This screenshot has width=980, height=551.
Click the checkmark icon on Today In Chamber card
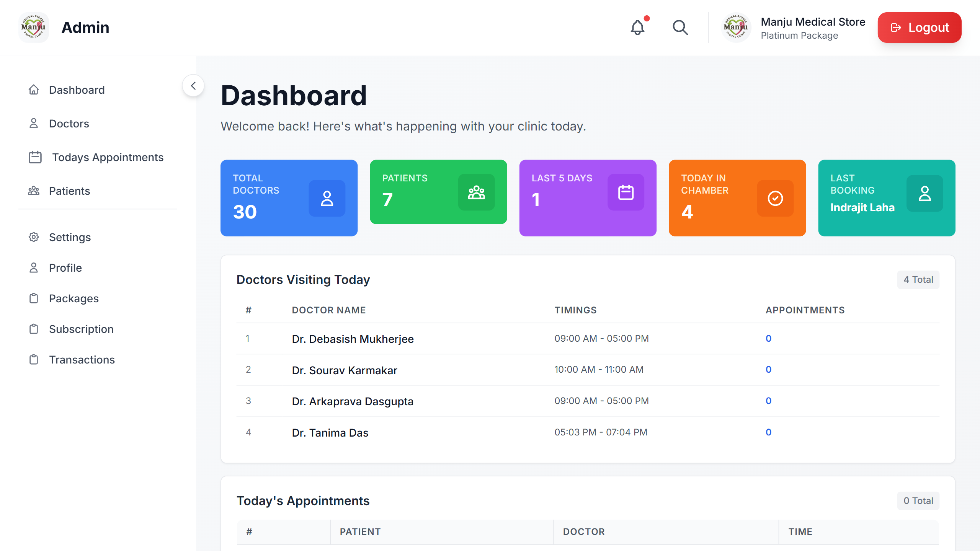click(x=775, y=198)
